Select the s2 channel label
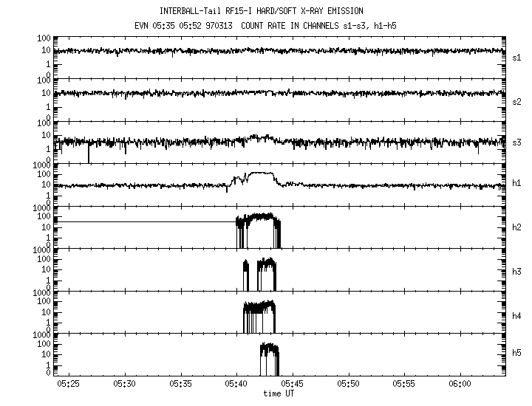 pos(517,100)
